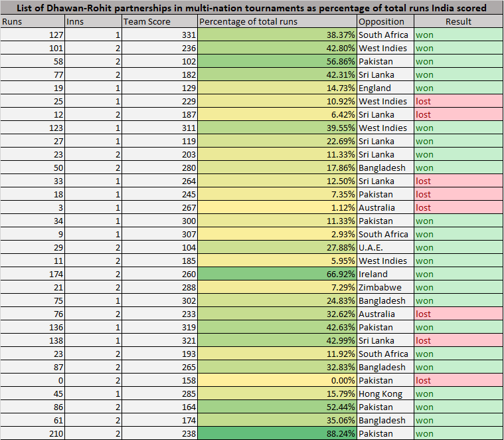The image size is (504, 440).
Task: Click the Opposition column header
Action: (x=385, y=21)
